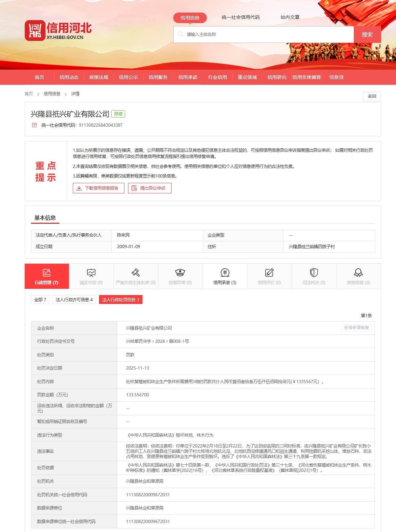Click the penalty decision date 2025-11-13
The width and height of the screenshot is (396, 532).
pyautogui.click(x=138, y=368)
